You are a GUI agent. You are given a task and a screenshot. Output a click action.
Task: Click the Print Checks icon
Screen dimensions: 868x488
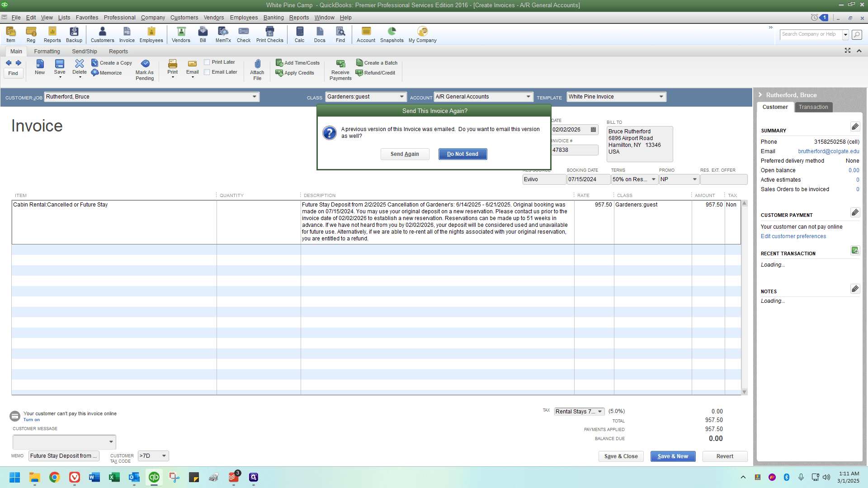pos(269,34)
